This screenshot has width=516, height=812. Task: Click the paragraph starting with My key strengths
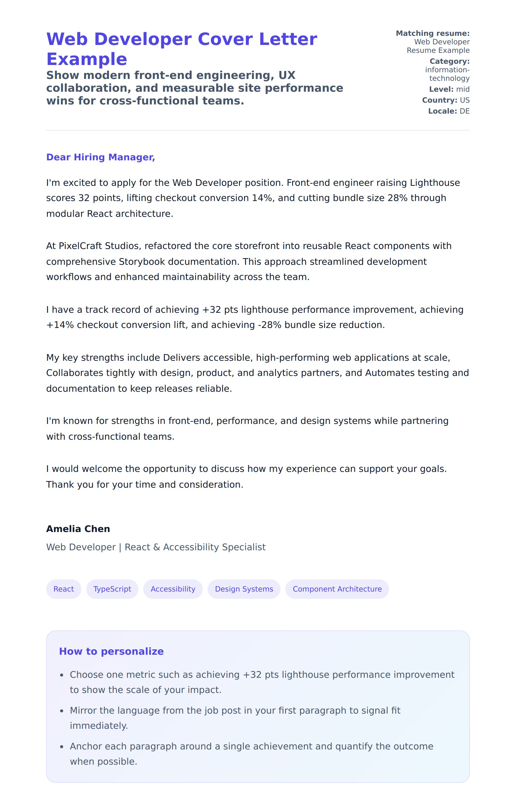point(257,373)
